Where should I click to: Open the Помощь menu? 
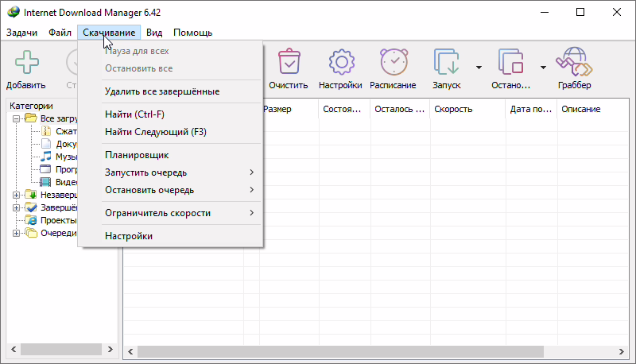192,33
